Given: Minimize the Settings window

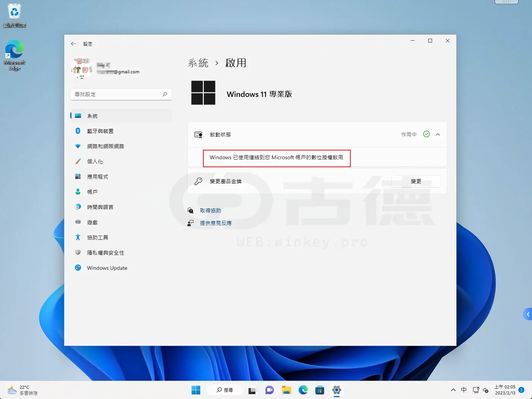Looking at the screenshot, I should 413,41.
